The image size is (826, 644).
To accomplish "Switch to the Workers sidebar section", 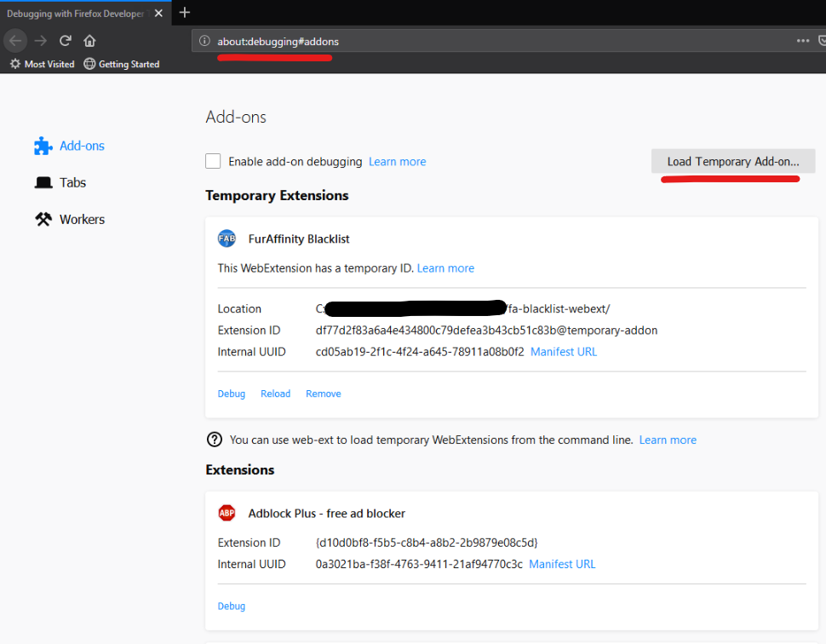I will [83, 219].
